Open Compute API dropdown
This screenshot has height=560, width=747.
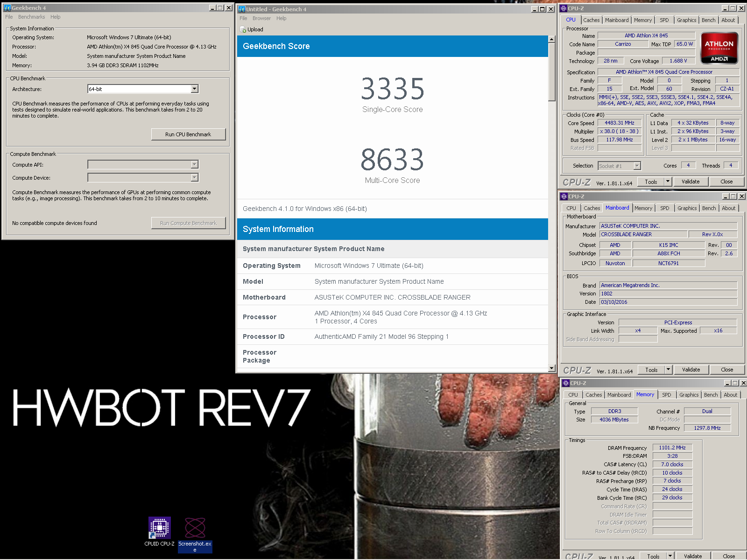195,165
